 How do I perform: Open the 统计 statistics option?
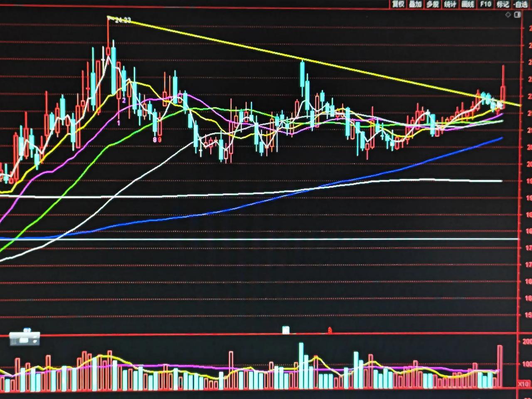click(450, 4)
